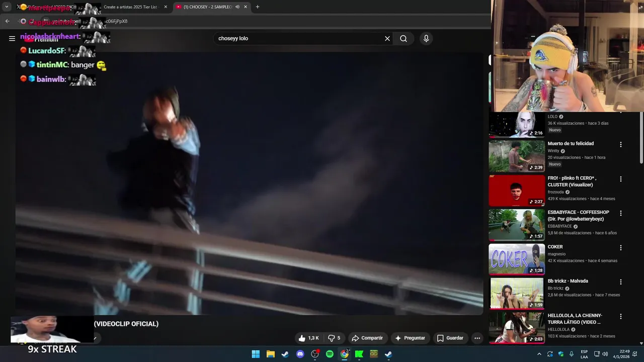Open the COFFEESHOP video thumbnail
The height and width of the screenshot is (362, 644).
pos(517,225)
